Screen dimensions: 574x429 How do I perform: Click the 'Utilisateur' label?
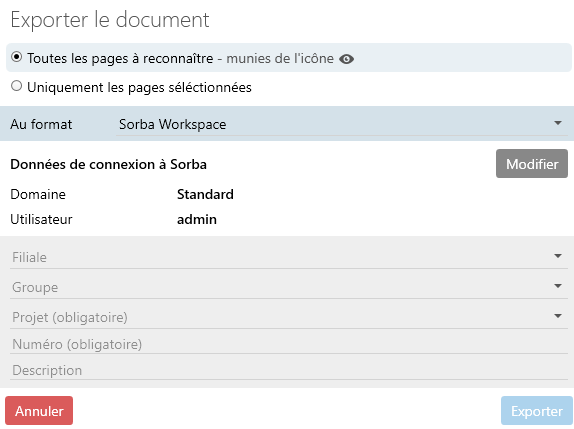click(41, 219)
